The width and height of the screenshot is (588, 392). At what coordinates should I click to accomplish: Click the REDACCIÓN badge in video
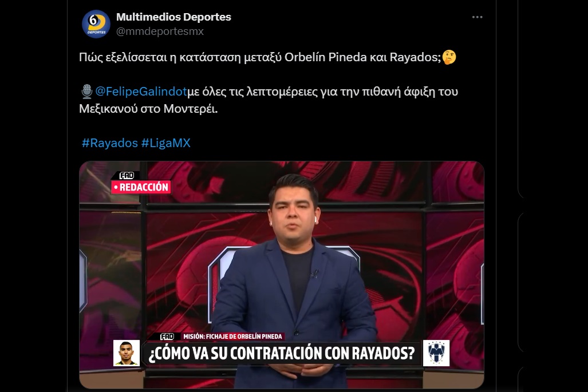pos(141,187)
